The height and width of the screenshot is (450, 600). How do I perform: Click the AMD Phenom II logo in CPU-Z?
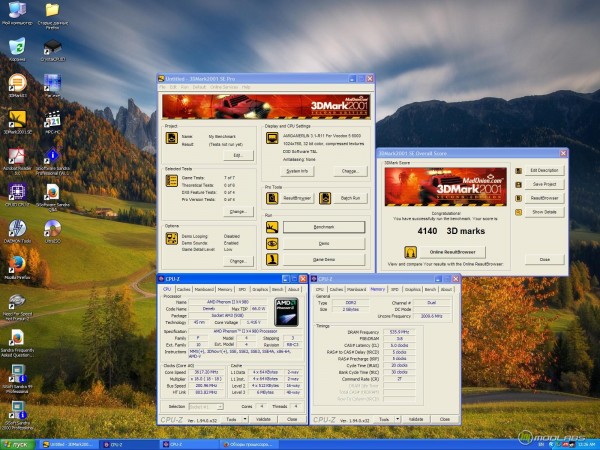tap(286, 312)
